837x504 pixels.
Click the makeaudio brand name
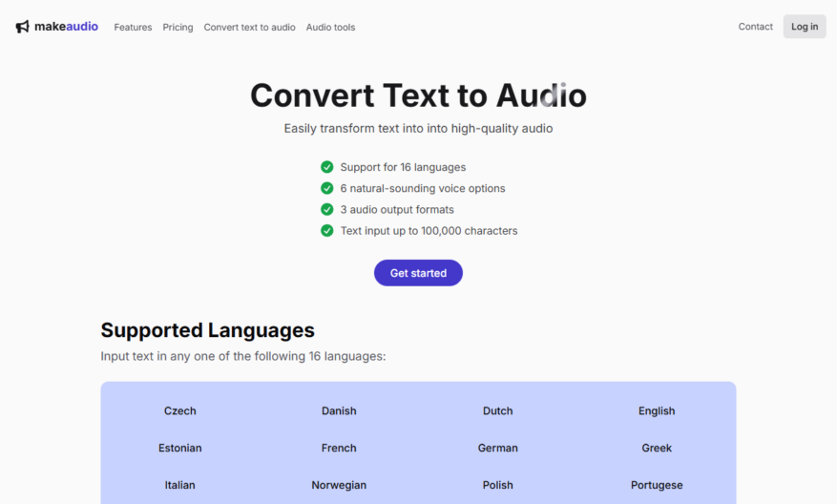pos(66,26)
